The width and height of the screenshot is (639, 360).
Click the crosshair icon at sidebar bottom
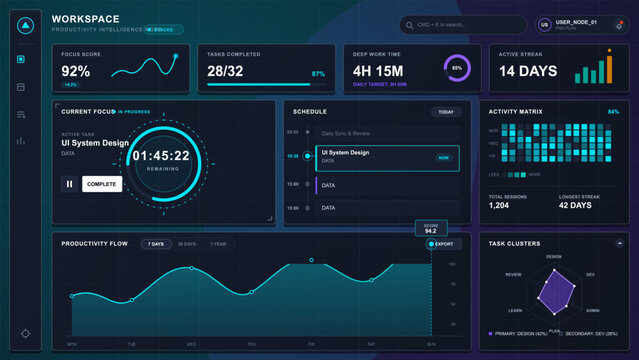pos(25,333)
